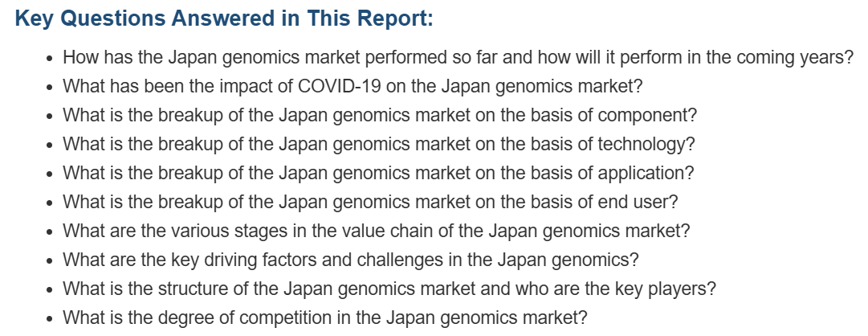The image size is (868, 336).
Task: Select the market structure and key players question
Action: pos(389,289)
